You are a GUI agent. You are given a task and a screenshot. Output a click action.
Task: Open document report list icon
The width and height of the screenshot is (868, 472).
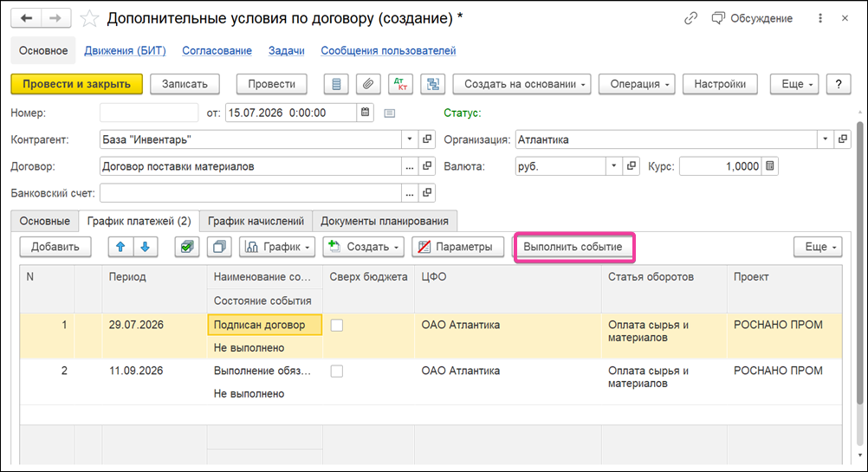click(x=336, y=84)
